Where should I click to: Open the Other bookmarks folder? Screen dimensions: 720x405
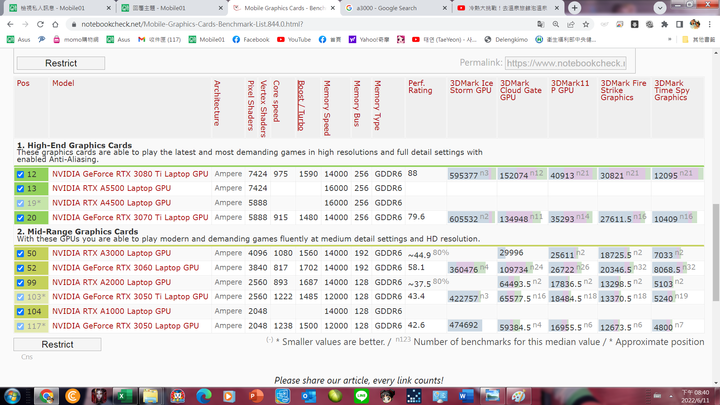pyautogui.click(x=698, y=39)
